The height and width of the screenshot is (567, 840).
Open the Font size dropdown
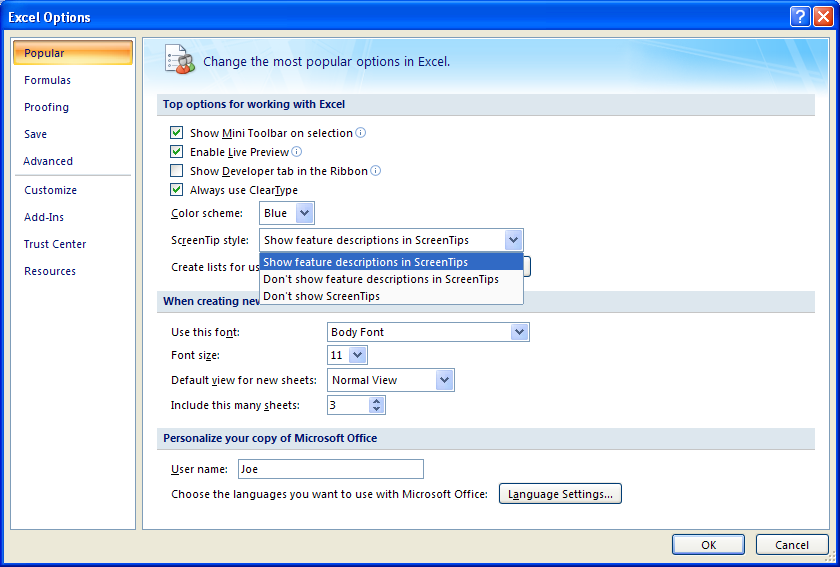click(x=357, y=355)
